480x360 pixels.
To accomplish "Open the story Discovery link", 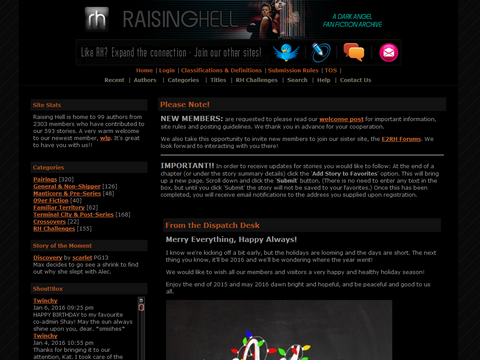I will click(x=47, y=257).
